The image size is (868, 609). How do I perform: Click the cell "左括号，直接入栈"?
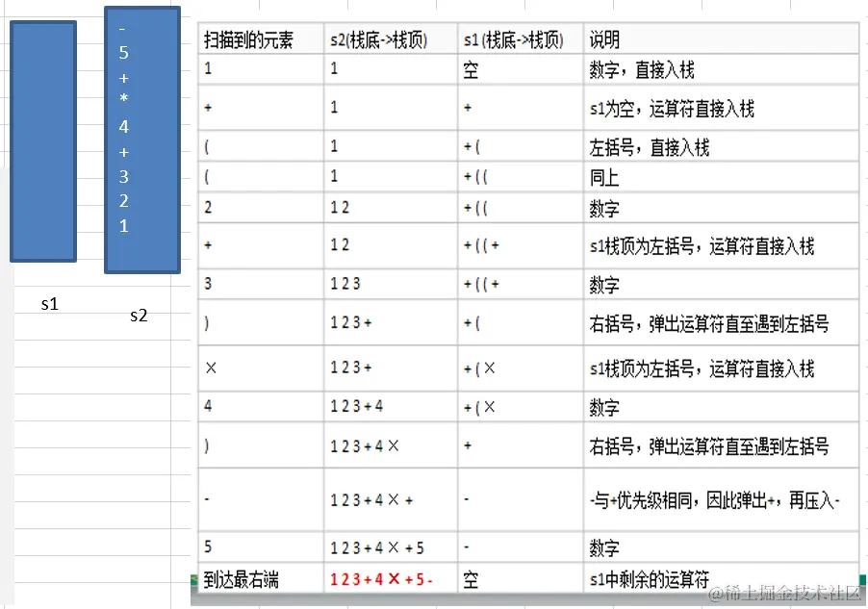coord(721,146)
